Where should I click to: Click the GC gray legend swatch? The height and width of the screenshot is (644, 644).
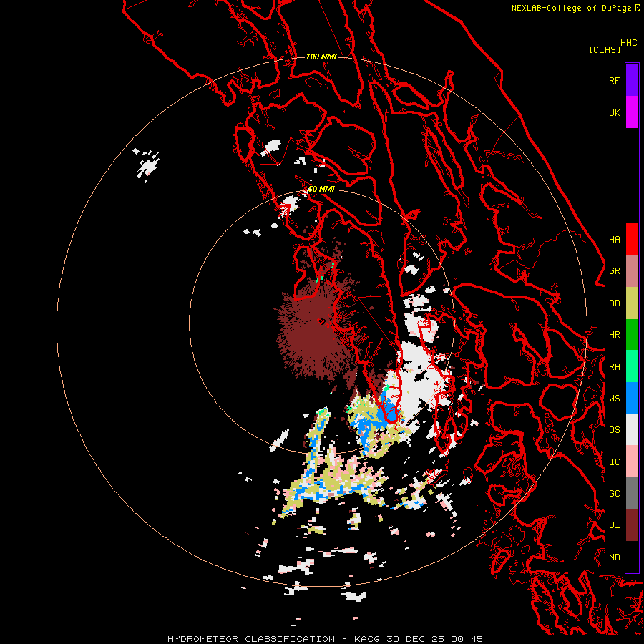point(632,493)
